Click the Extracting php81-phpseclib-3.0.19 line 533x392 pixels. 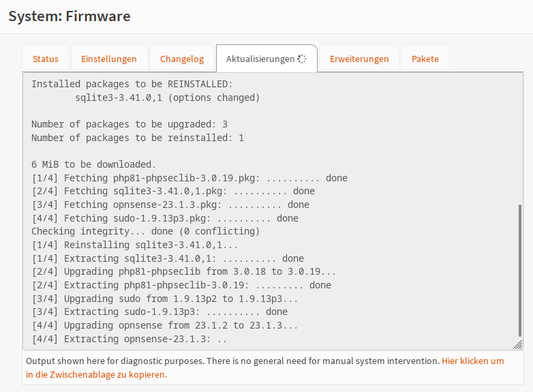pos(181,285)
